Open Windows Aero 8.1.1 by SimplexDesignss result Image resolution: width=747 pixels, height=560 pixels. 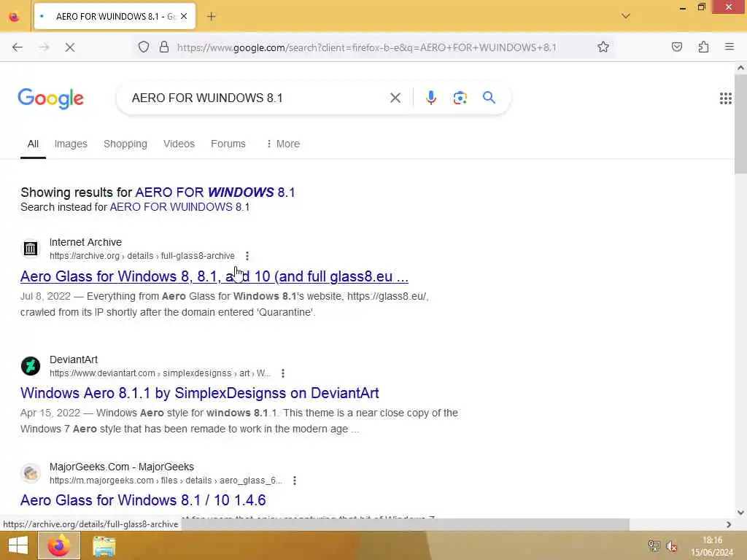[x=200, y=393]
